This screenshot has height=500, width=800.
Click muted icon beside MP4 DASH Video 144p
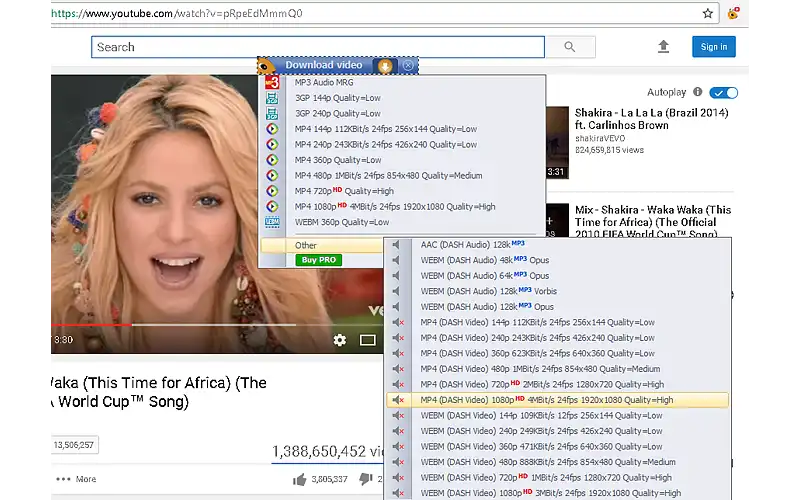[x=397, y=322]
